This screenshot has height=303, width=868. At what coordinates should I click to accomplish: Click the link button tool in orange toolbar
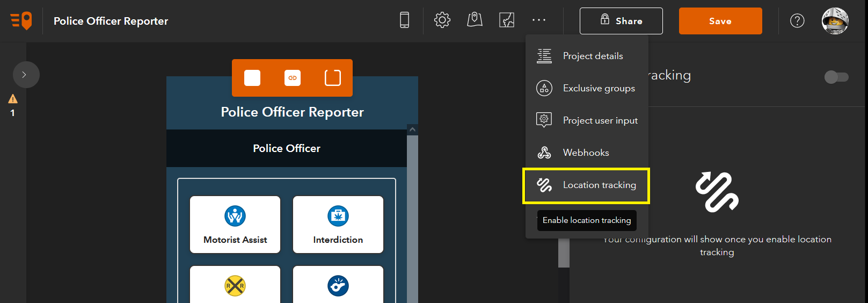pyautogui.click(x=293, y=78)
